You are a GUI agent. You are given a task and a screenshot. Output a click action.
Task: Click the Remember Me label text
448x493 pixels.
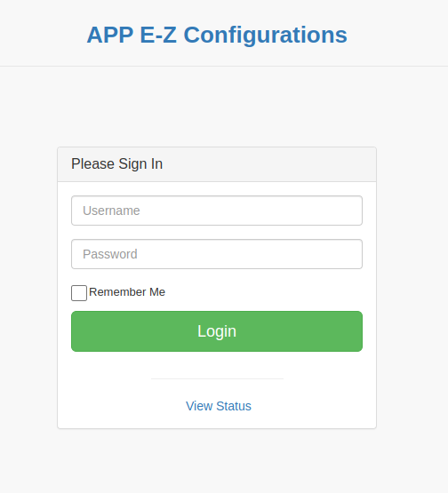click(127, 292)
